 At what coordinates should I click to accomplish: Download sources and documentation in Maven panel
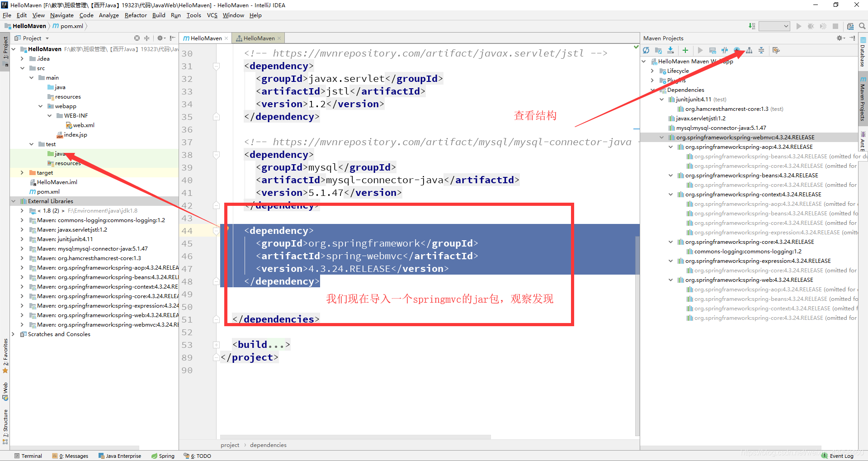670,50
